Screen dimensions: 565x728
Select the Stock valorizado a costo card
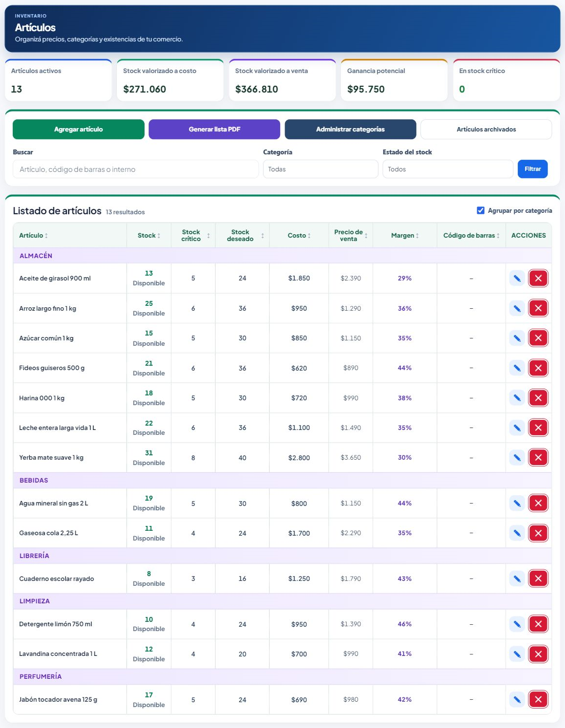170,80
